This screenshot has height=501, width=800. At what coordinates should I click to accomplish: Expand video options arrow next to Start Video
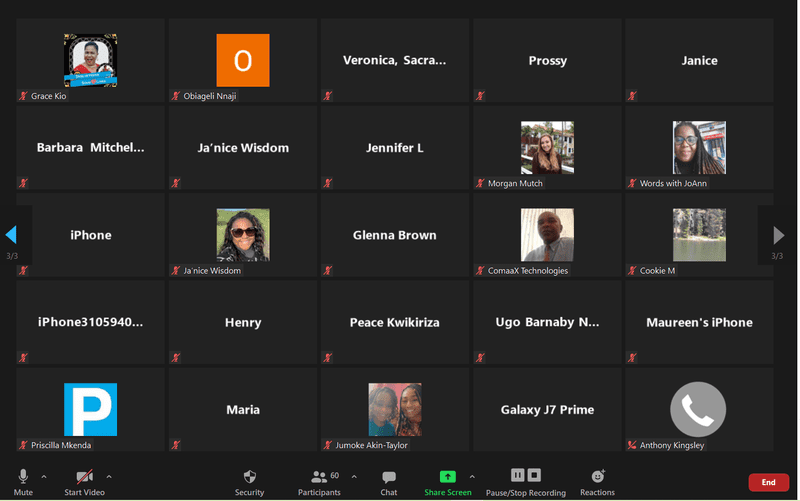(109, 477)
